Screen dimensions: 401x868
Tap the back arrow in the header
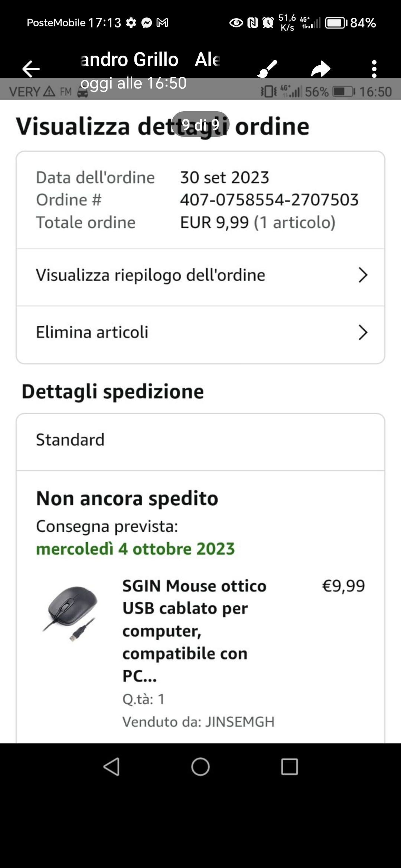tap(31, 69)
